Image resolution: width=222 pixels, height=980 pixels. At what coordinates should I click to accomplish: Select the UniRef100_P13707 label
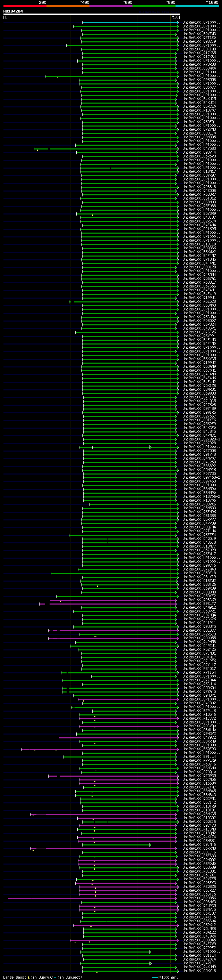pos(199,110)
